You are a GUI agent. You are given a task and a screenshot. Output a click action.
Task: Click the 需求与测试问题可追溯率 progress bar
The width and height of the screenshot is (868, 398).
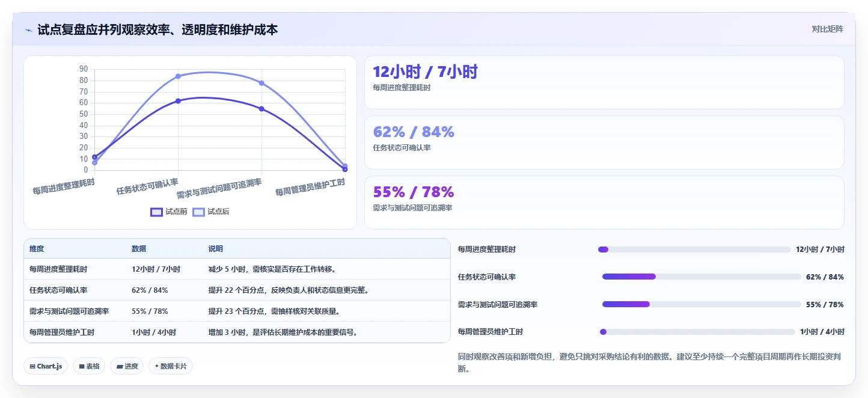(x=701, y=304)
